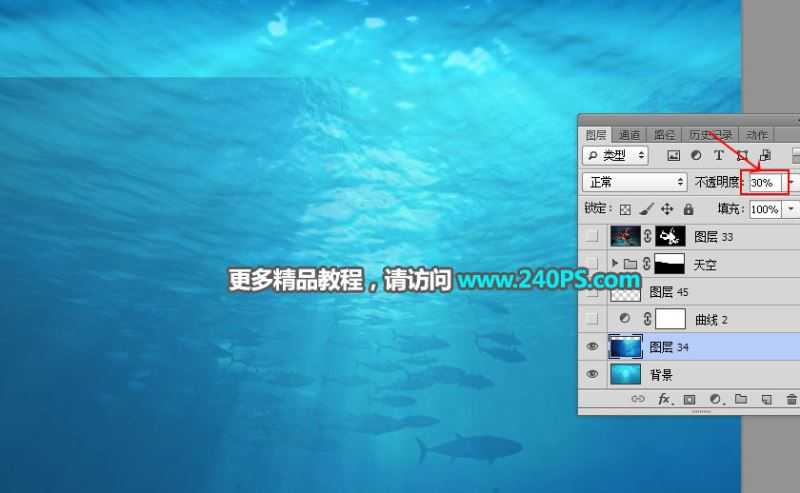
Task: Click the 天空 group name
Action: click(705, 264)
